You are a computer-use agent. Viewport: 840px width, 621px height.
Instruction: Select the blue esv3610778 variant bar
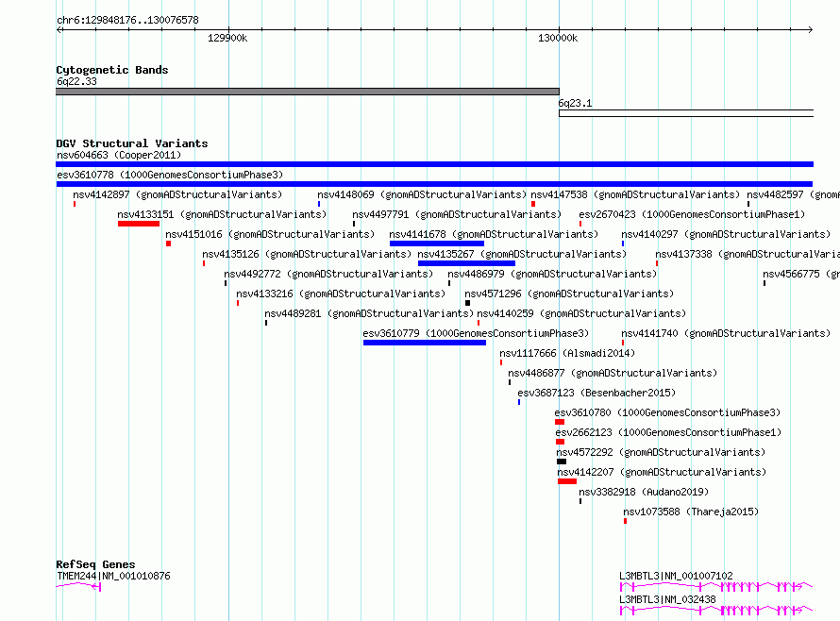pyautogui.click(x=434, y=184)
